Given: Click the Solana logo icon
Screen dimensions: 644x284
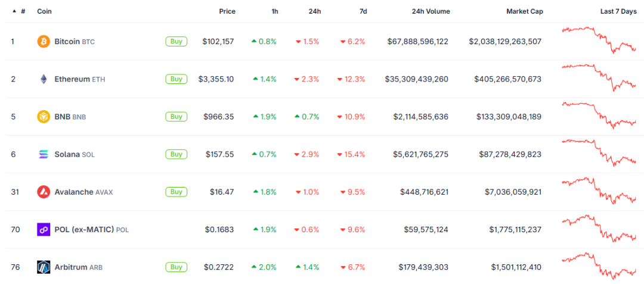Looking at the screenshot, I should tap(44, 154).
